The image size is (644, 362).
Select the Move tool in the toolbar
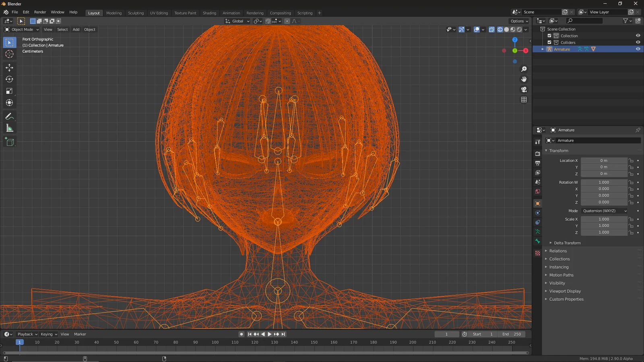9,68
